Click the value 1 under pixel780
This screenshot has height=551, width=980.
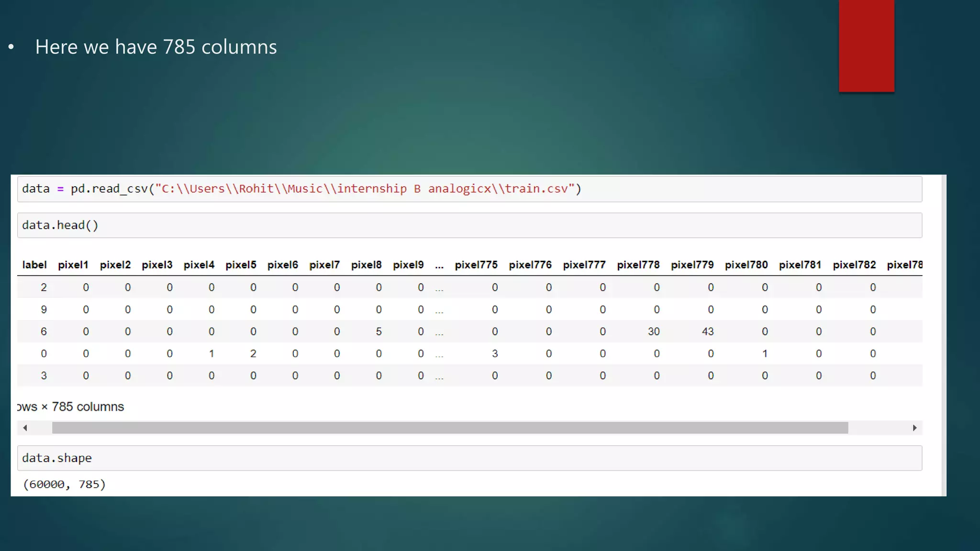point(765,353)
